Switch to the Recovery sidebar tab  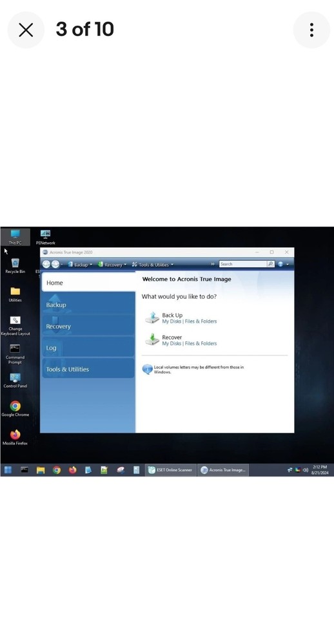pos(88,326)
